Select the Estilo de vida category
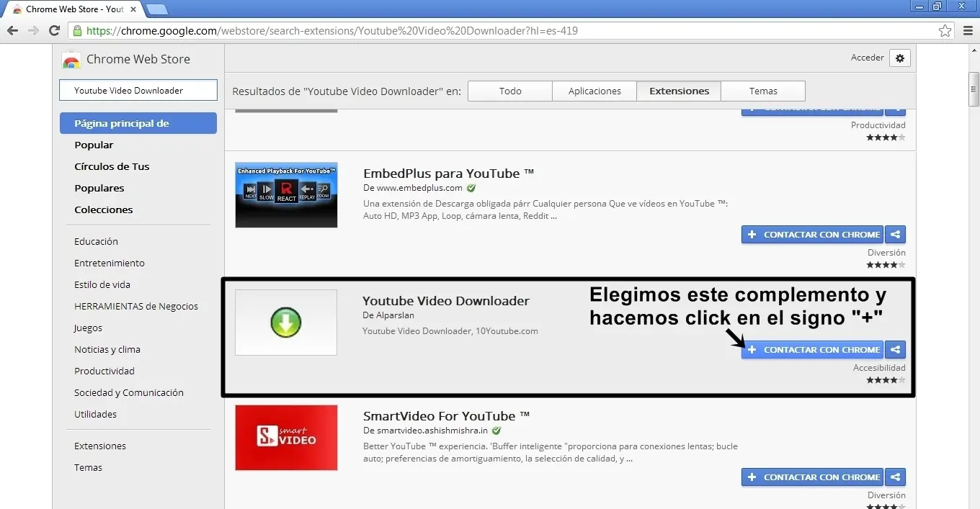 pos(102,285)
